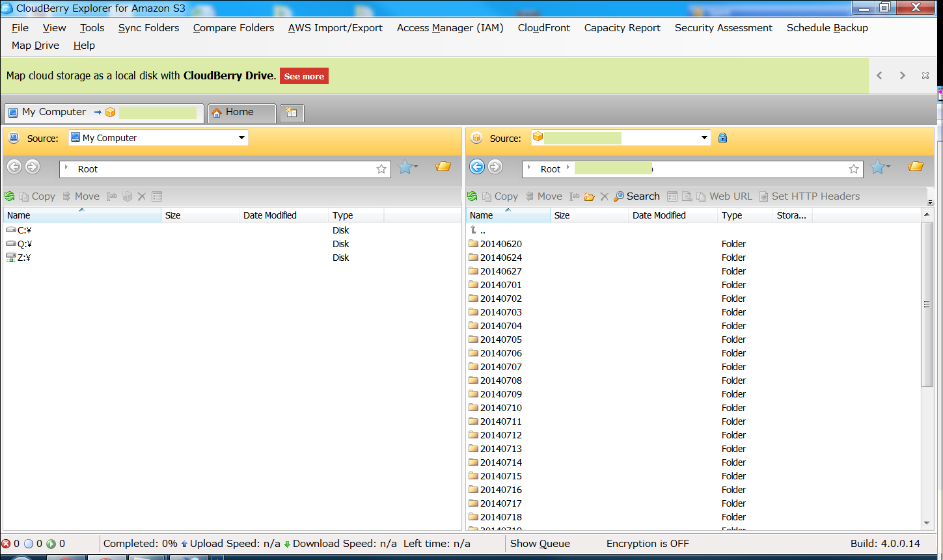The height and width of the screenshot is (560, 943).
Task: Open the new tab icon beside the Home tab
Action: tap(292, 113)
